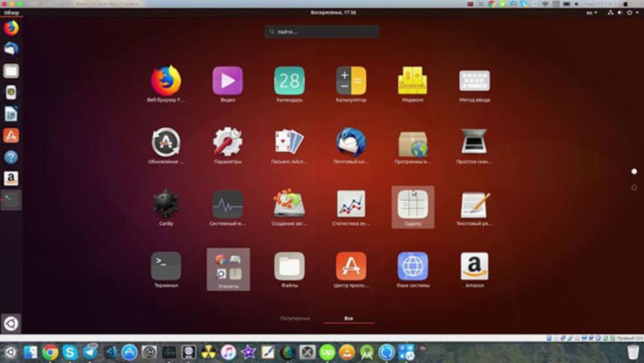Open Rhythmbox from the Ubuntu left dock
The height and width of the screenshot is (363, 644).
click(11, 92)
